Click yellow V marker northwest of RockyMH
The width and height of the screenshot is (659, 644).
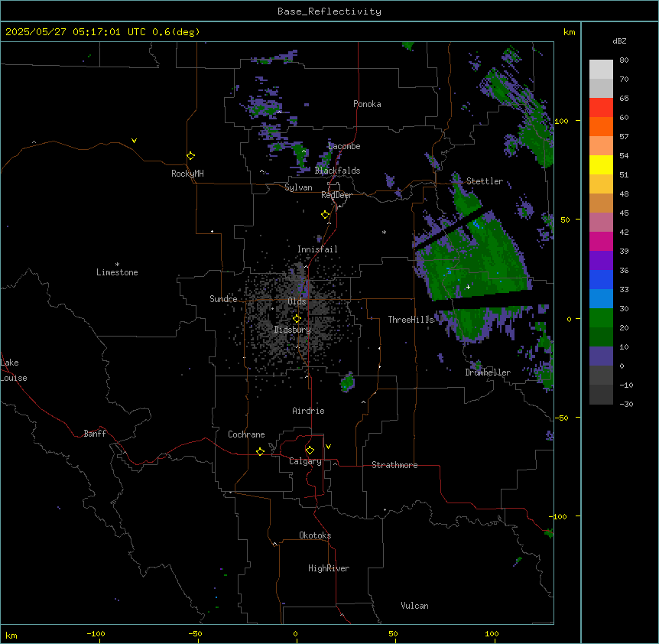point(134,141)
